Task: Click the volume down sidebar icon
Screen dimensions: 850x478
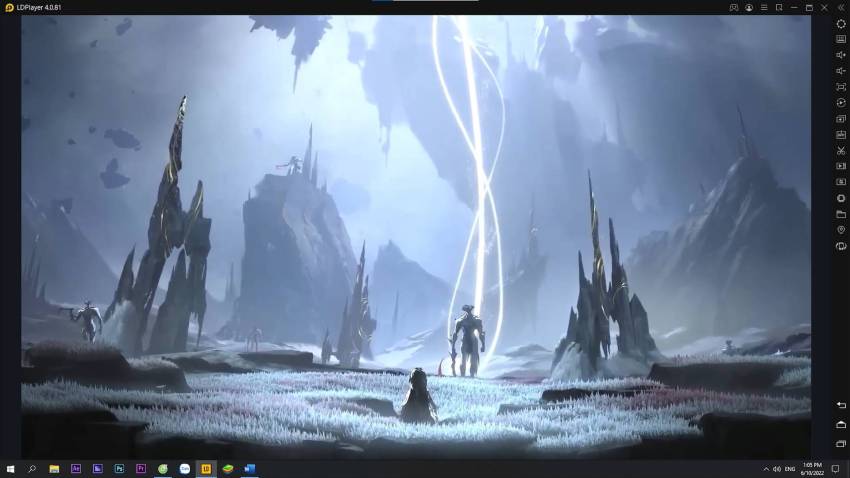Action: click(841, 71)
